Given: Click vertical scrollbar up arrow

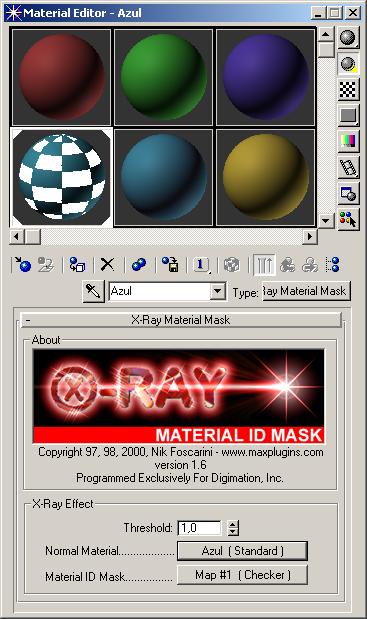Looking at the screenshot, I should [x=326, y=35].
